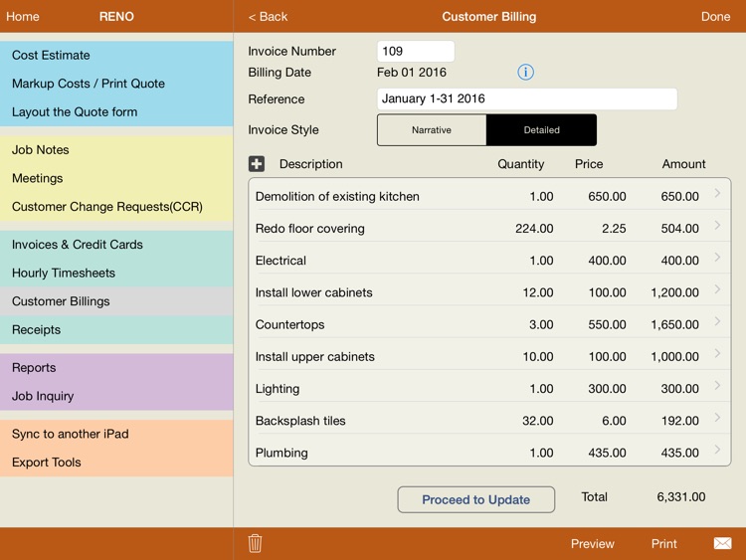Screen dimensions: 746x560
Task: Tap Preview in bottom bar
Action: point(593,544)
